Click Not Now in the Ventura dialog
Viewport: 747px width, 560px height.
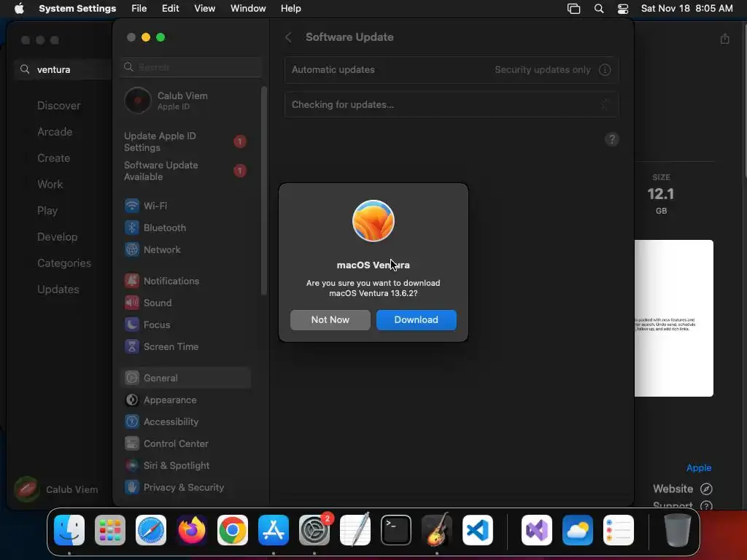[330, 320]
